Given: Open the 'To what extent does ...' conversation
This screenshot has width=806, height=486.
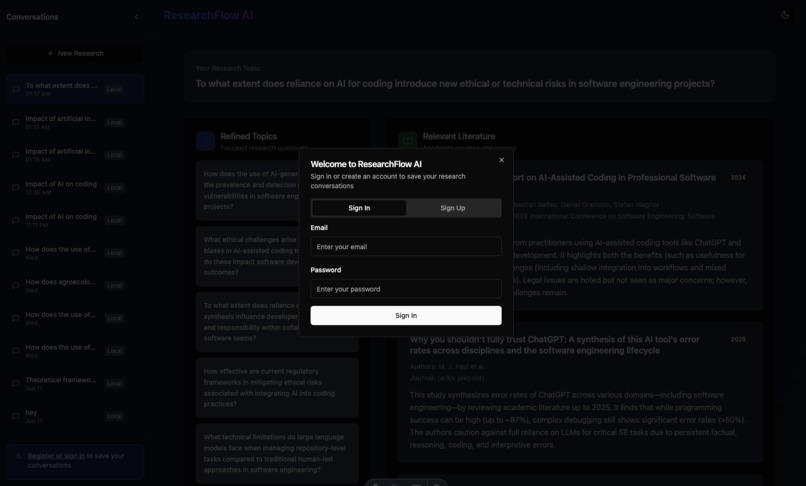Looking at the screenshot, I should [x=75, y=89].
